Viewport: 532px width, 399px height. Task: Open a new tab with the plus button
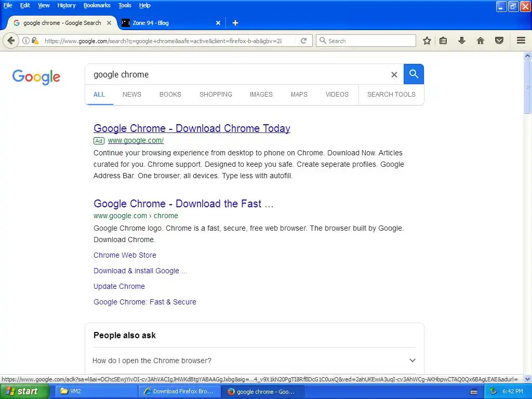pyautogui.click(x=235, y=23)
